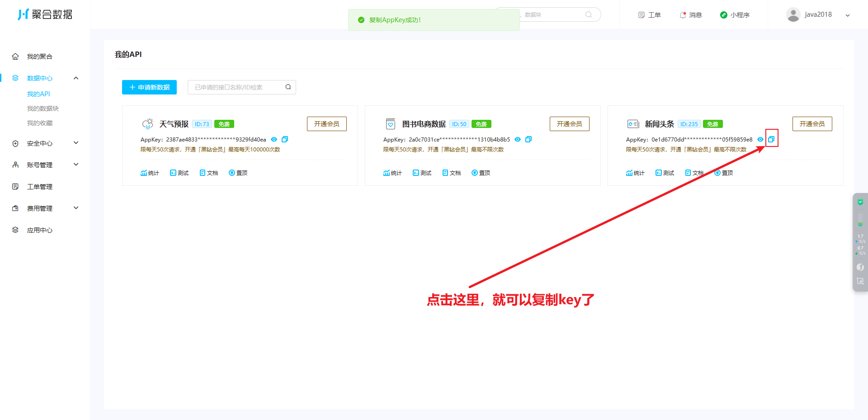Viewport: 868px width, 420px height.
Task: Open 测试 for 天气预报
Action: pyautogui.click(x=179, y=173)
